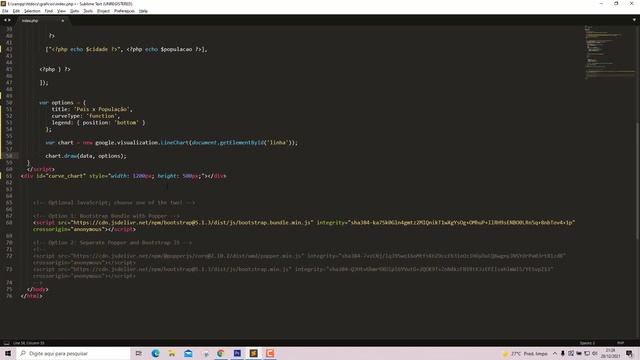The height and width of the screenshot is (360, 640).
Task: Open Task View from the taskbar
Action: click(x=139, y=353)
